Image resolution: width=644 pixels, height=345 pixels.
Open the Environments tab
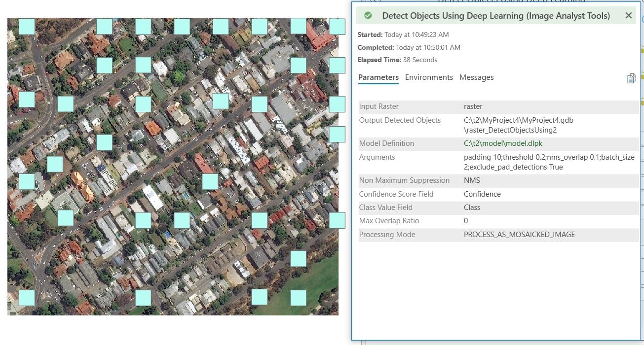(x=429, y=77)
